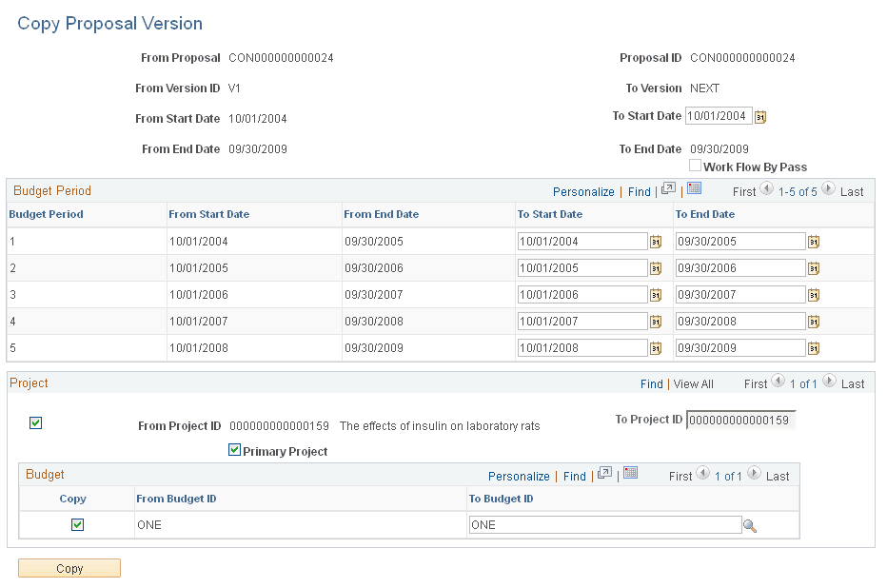Open calendar for Budget Period 2 To Start Date
This screenshot has height=588, width=887.
655,267
